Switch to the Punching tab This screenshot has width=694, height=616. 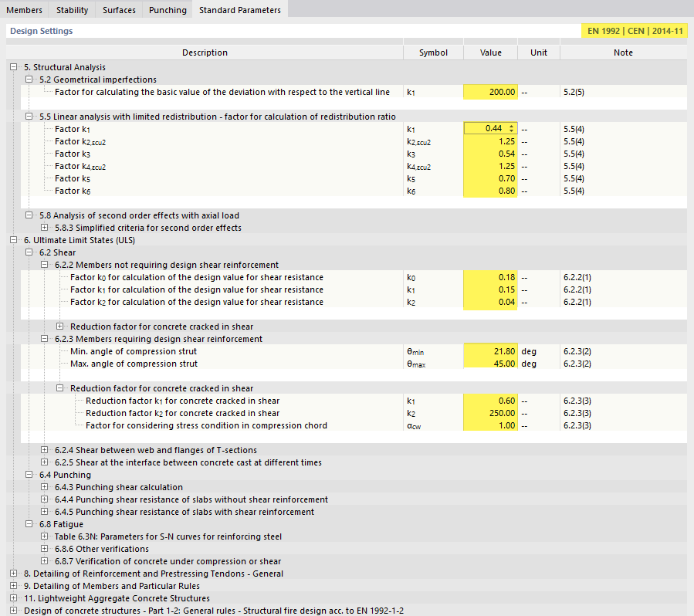[x=167, y=10]
